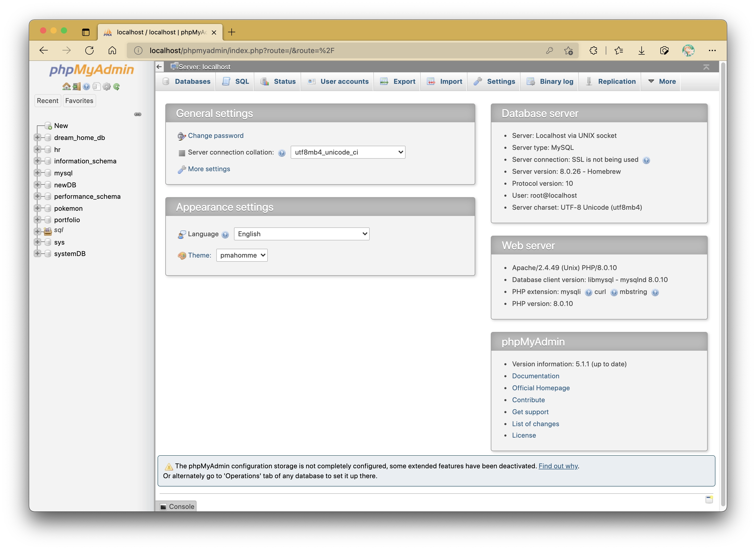Image resolution: width=756 pixels, height=550 pixels.
Task: Click the help icon beside Server connection collation
Action: pos(282,153)
